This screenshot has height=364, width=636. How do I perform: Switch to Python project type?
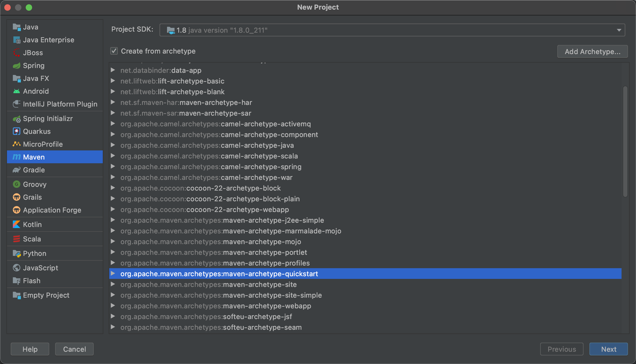click(x=55, y=253)
